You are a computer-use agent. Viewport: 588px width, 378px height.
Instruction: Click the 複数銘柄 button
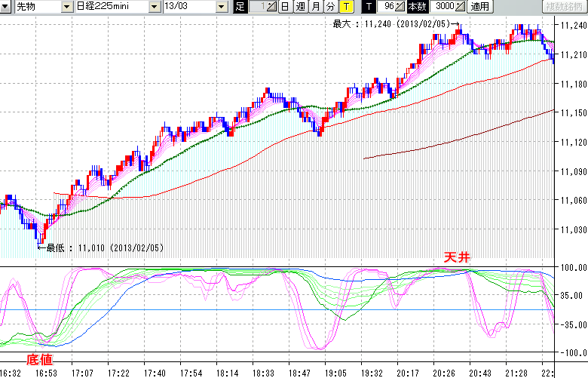click(x=564, y=7)
